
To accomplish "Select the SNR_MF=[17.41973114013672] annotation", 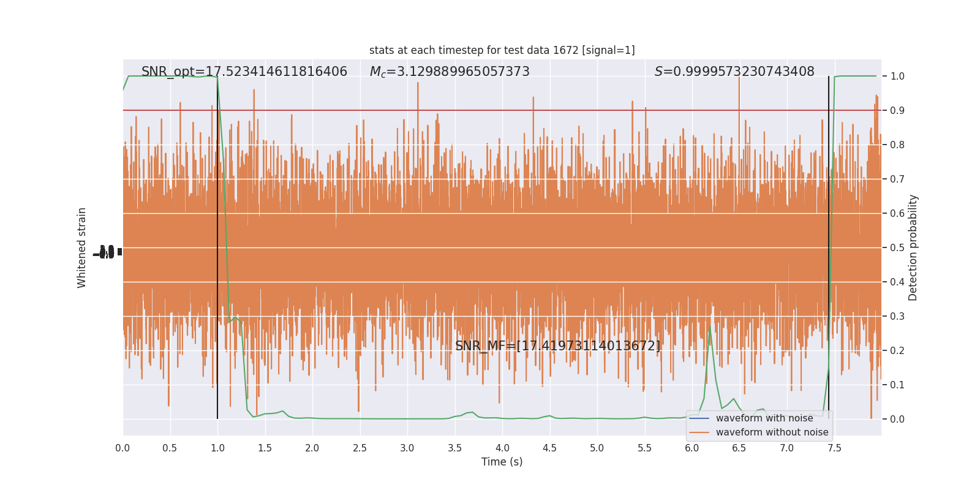I will coord(558,345).
